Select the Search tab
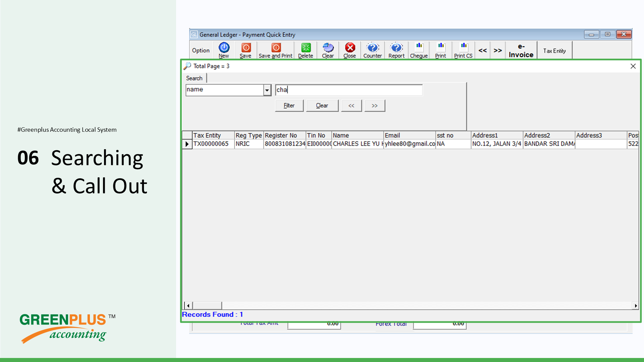The width and height of the screenshot is (644, 362). [x=194, y=78]
